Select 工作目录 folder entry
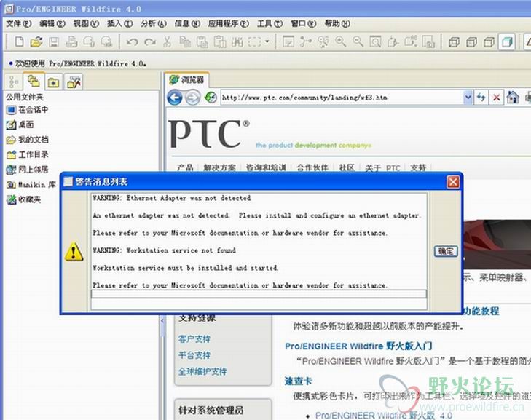Screen dimensions: 531x420 [28, 154]
